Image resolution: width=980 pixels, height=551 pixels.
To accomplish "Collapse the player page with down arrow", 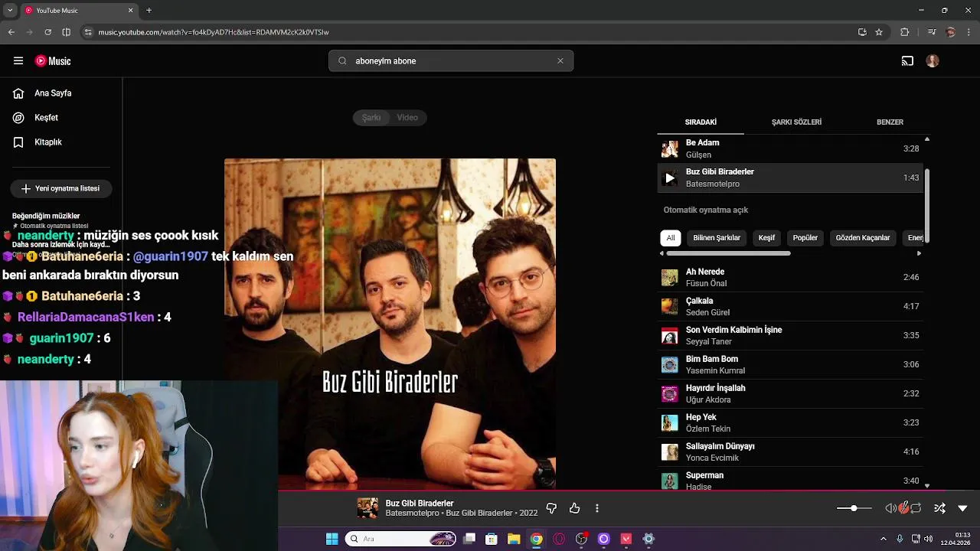I will pyautogui.click(x=962, y=508).
